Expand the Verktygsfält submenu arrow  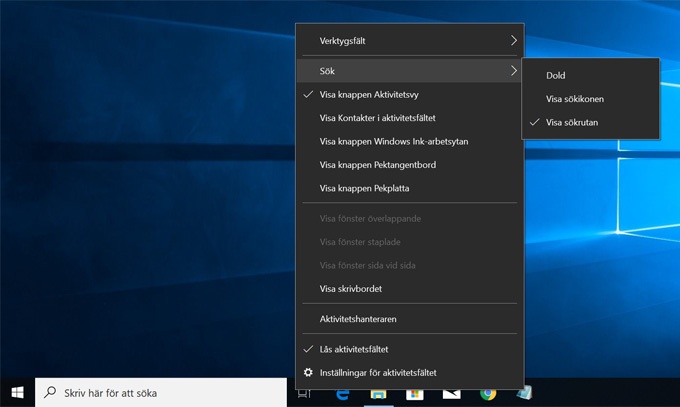514,41
